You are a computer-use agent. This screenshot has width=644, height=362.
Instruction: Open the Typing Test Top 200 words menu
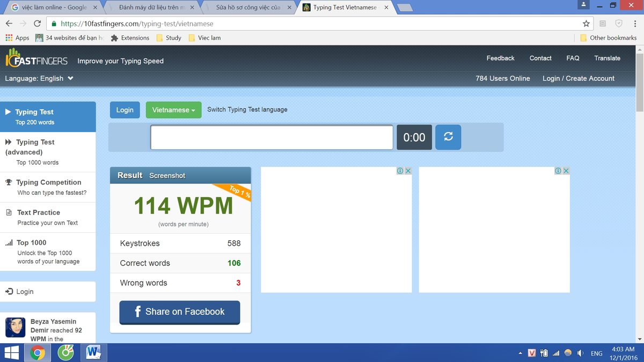pyautogui.click(x=48, y=117)
